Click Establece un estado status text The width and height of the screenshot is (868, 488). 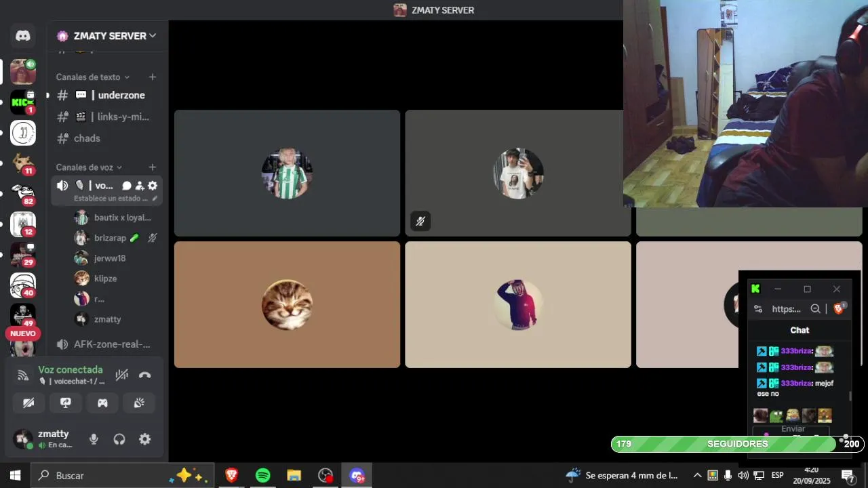tap(111, 199)
